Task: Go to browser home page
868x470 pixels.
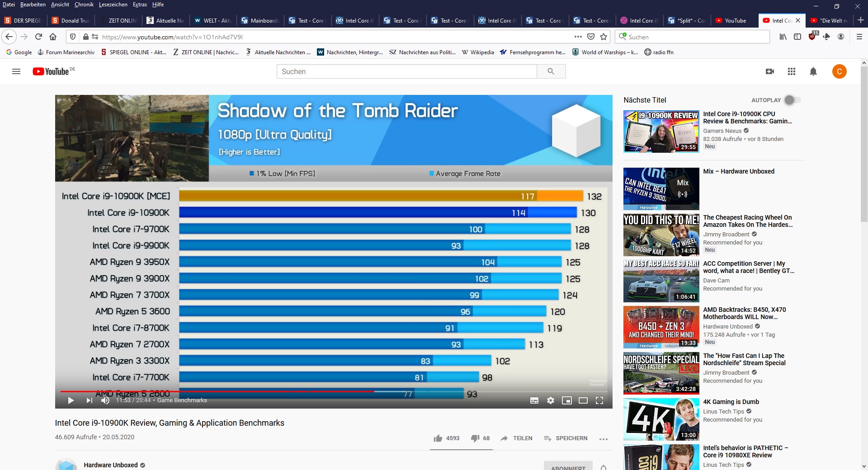Action: pyautogui.click(x=53, y=37)
